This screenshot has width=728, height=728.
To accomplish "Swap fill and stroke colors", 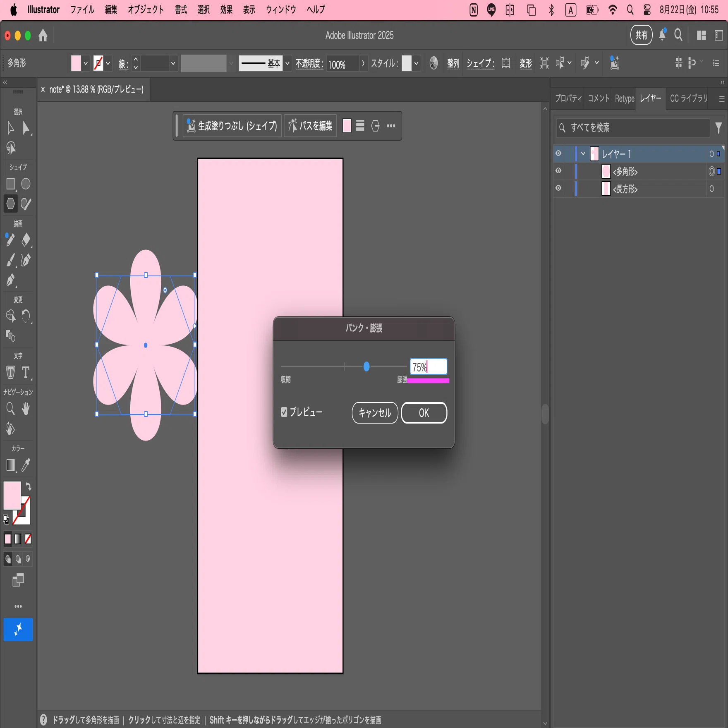I will 28,486.
